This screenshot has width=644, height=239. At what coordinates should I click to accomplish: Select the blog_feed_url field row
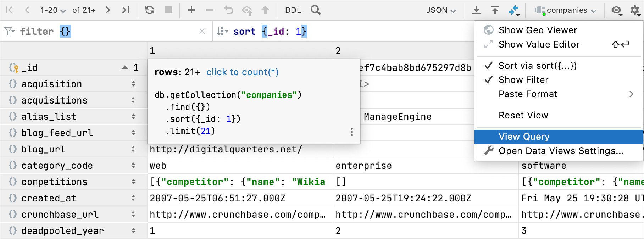[x=73, y=133]
